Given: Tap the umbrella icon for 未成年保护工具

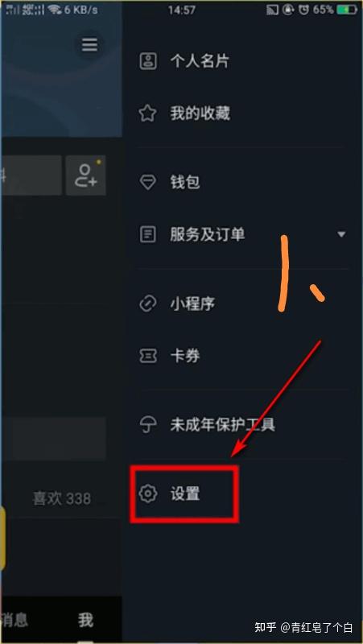Looking at the screenshot, I should (x=147, y=425).
